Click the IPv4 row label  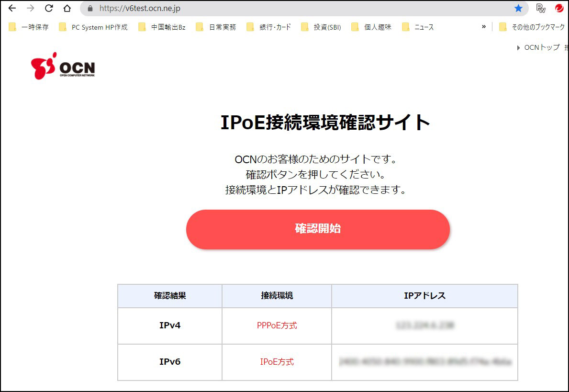click(170, 325)
